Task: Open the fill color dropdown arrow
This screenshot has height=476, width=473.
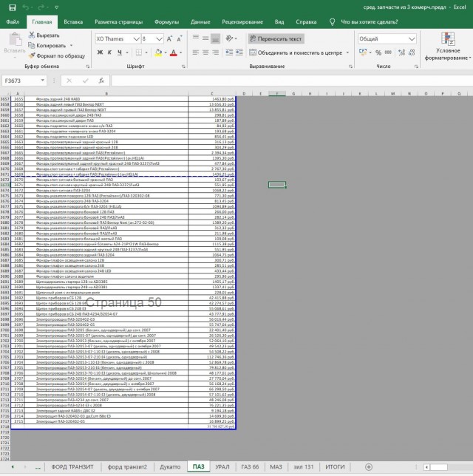Action: (x=166, y=52)
